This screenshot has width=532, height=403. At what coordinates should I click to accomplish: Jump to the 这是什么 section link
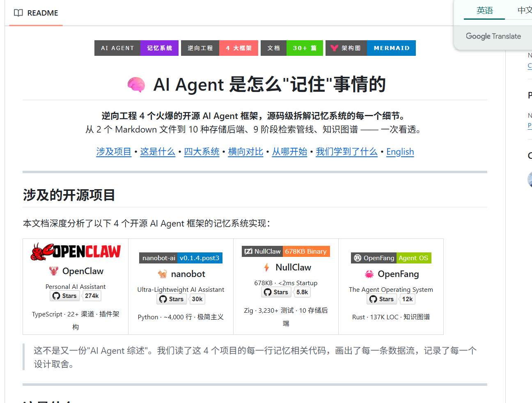tap(158, 151)
